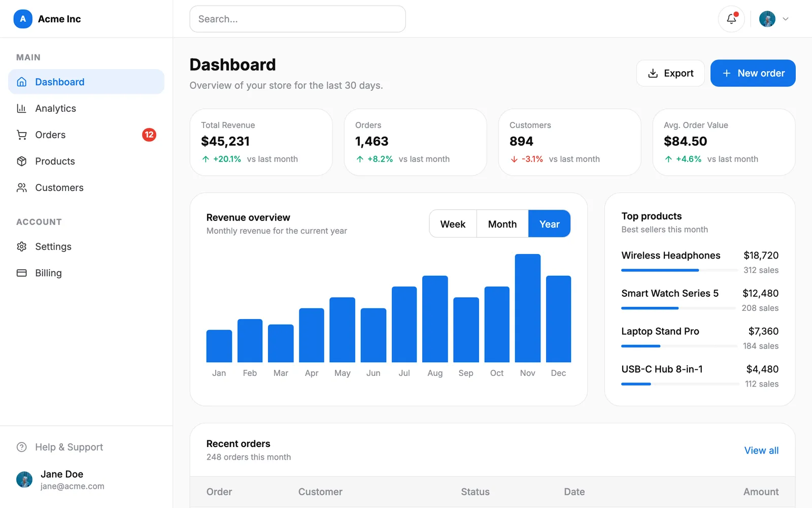Click the Laptop Stand Pro product name
The height and width of the screenshot is (508, 812).
tap(660, 331)
